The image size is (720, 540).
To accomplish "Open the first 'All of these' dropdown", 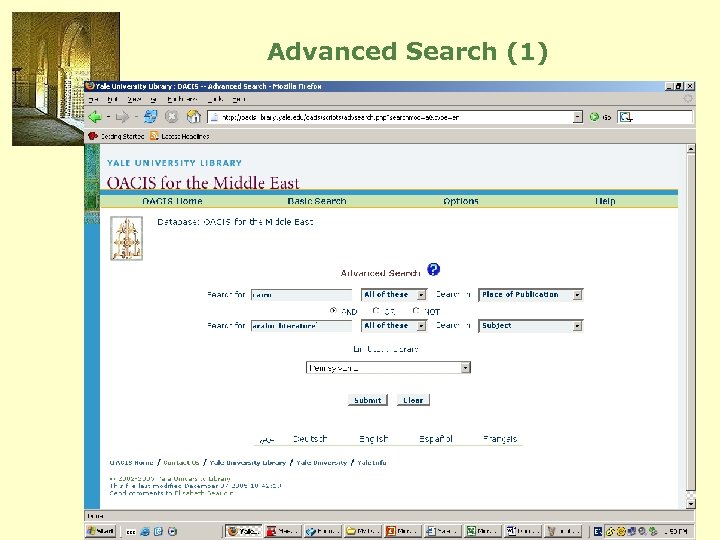I will tap(394, 295).
